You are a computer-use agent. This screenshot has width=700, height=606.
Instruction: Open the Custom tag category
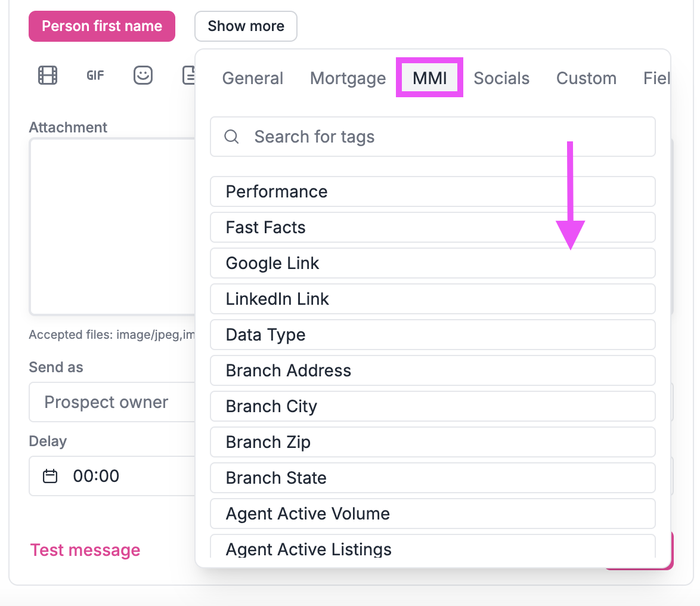pyautogui.click(x=586, y=78)
